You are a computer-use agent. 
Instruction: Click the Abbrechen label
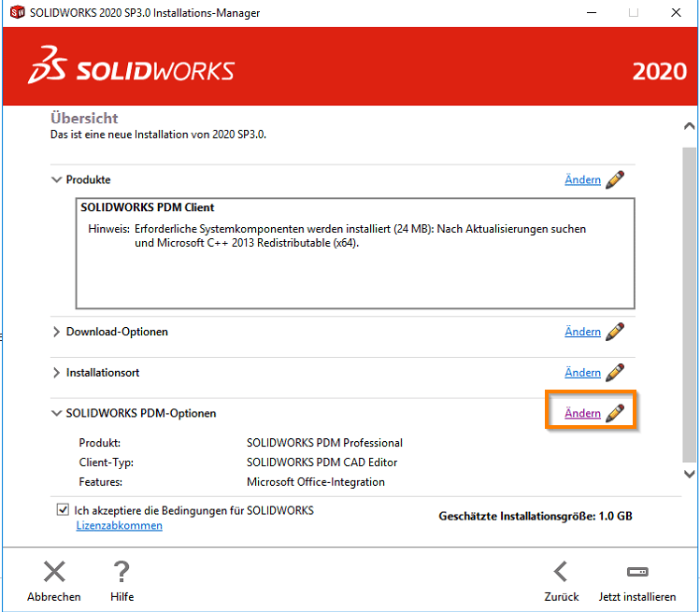(54, 597)
